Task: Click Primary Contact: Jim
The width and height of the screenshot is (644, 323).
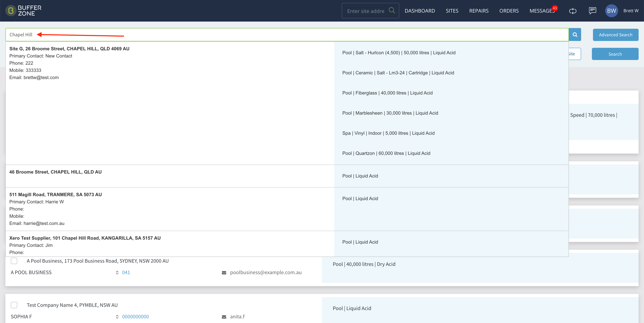Action: coord(31,245)
